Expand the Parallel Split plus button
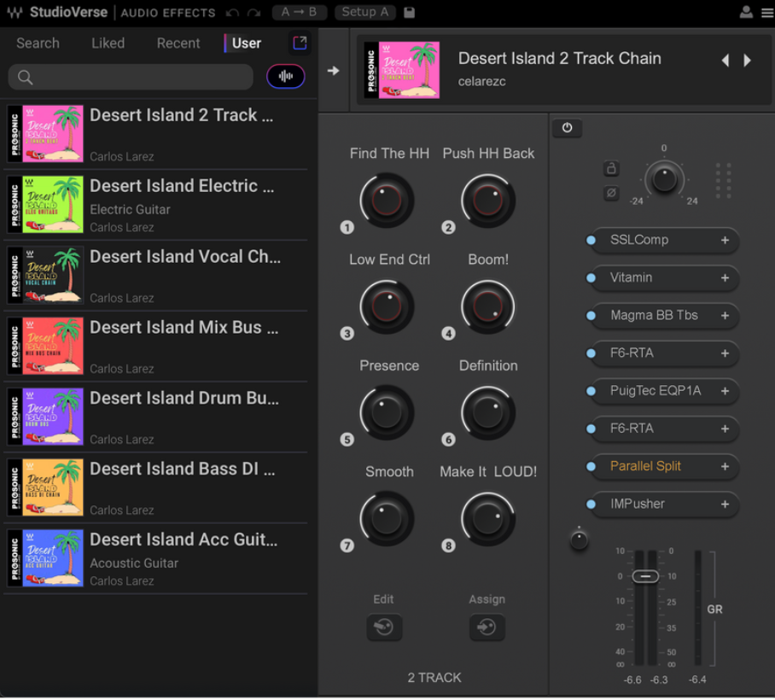 click(725, 467)
